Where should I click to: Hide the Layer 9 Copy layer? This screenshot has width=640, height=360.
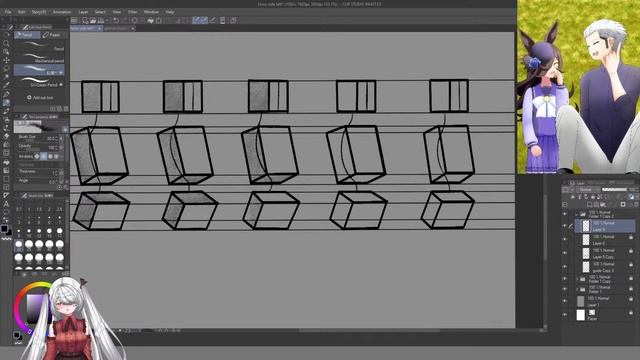coord(565,253)
